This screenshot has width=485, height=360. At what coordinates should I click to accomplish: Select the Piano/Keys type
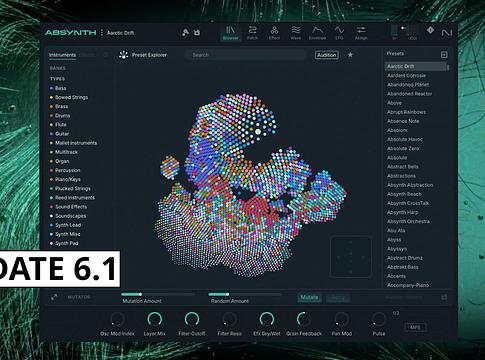click(65, 179)
